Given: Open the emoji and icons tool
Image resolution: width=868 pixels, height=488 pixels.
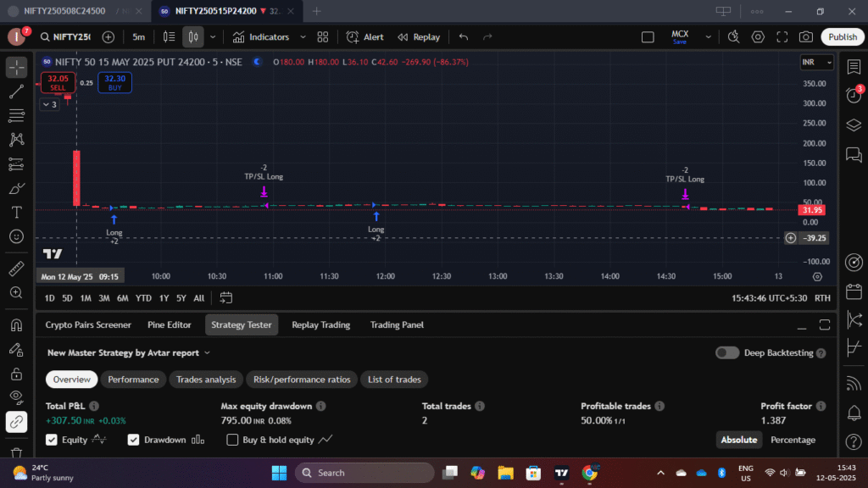Looking at the screenshot, I should pyautogui.click(x=17, y=237).
